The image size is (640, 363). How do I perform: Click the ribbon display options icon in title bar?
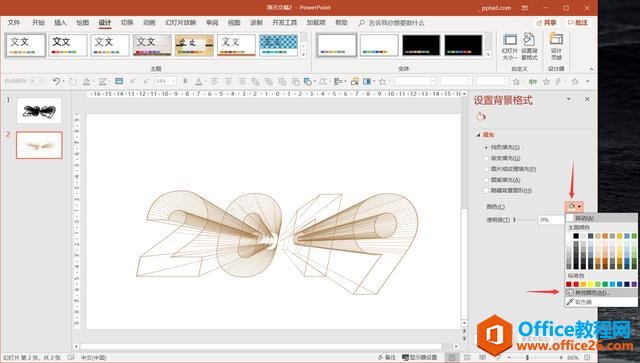[524, 8]
